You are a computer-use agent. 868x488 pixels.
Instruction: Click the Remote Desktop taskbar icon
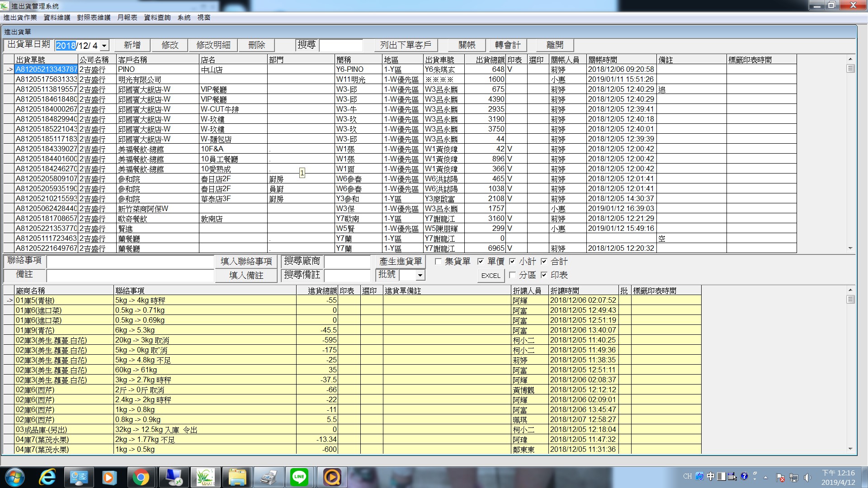click(174, 477)
